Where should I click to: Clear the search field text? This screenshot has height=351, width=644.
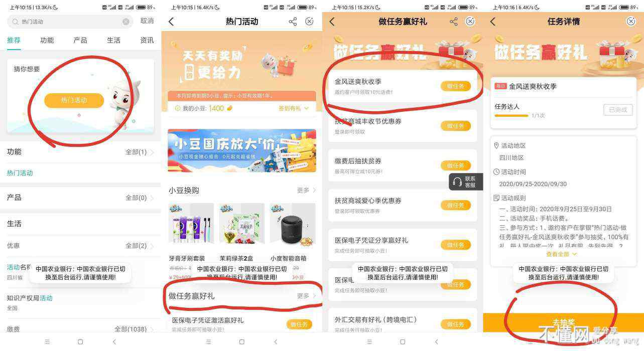(x=125, y=22)
